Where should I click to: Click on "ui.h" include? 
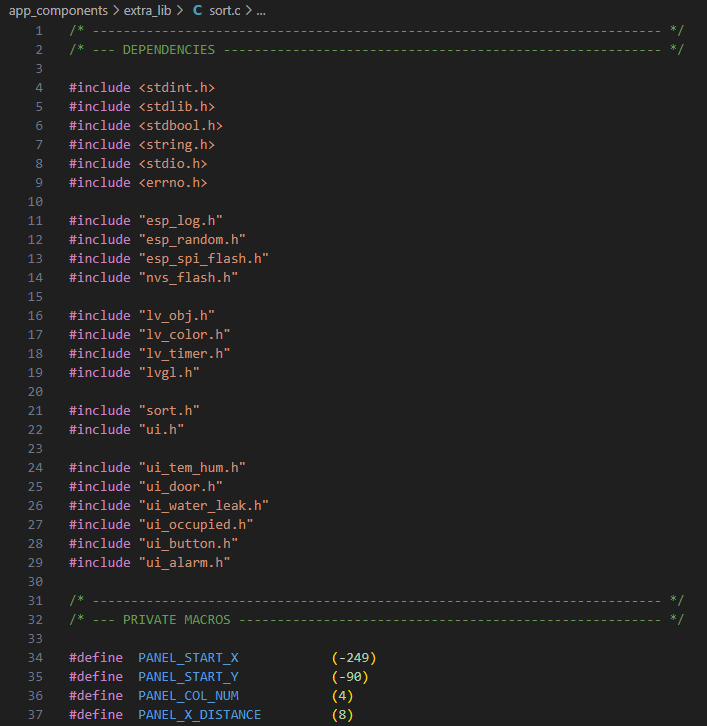coord(161,430)
